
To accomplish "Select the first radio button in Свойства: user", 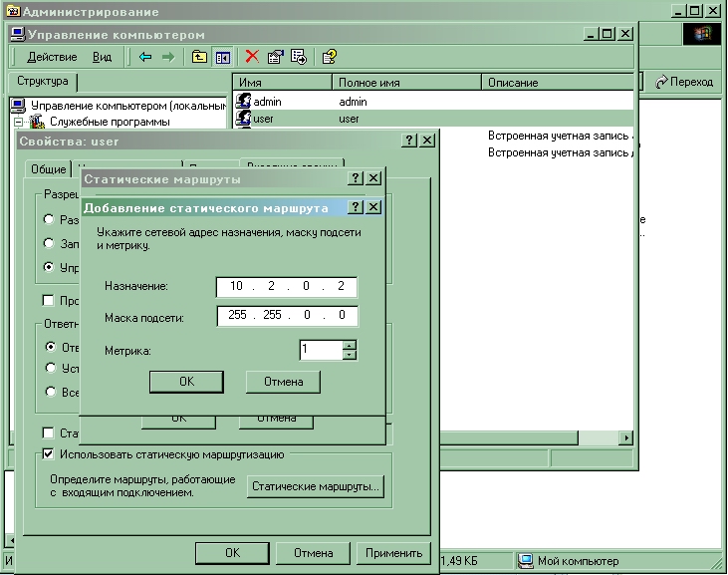I will [49, 219].
